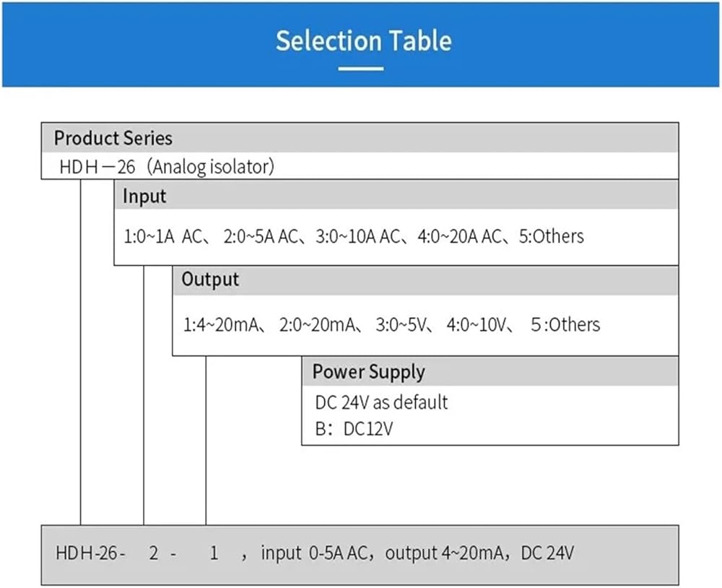Choose input option 5:Others
722x588 pixels.
click(552, 236)
